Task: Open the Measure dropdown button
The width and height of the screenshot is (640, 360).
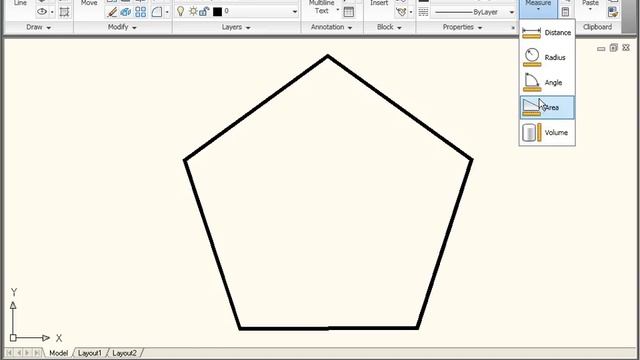Action: pos(538,8)
